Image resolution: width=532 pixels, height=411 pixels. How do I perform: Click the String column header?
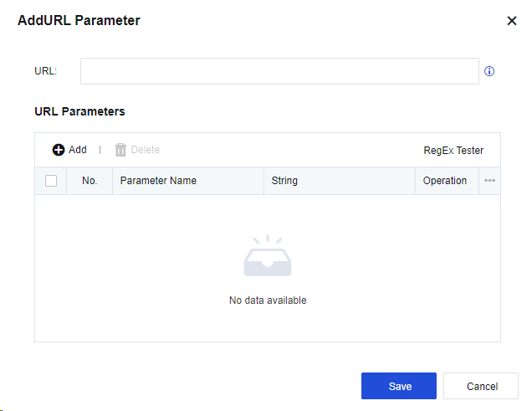click(284, 181)
